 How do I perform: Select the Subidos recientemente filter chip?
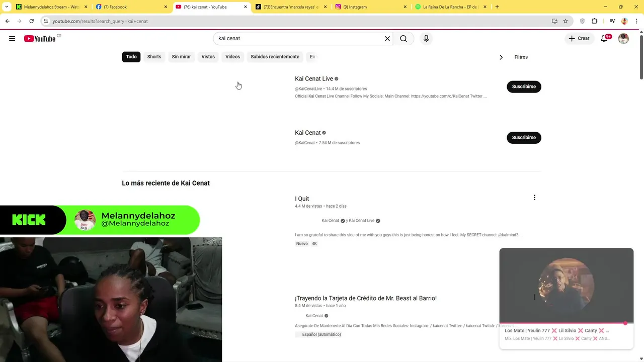tap(275, 57)
